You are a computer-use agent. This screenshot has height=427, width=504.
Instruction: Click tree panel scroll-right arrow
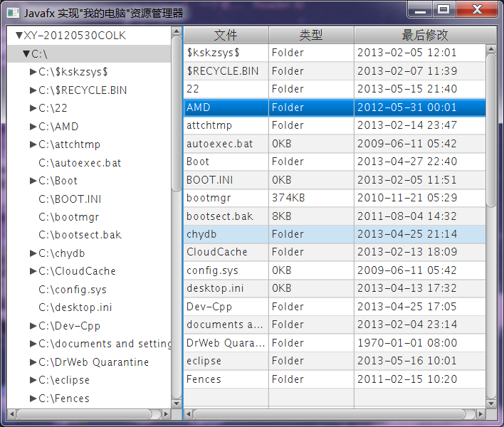tap(166, 414)
